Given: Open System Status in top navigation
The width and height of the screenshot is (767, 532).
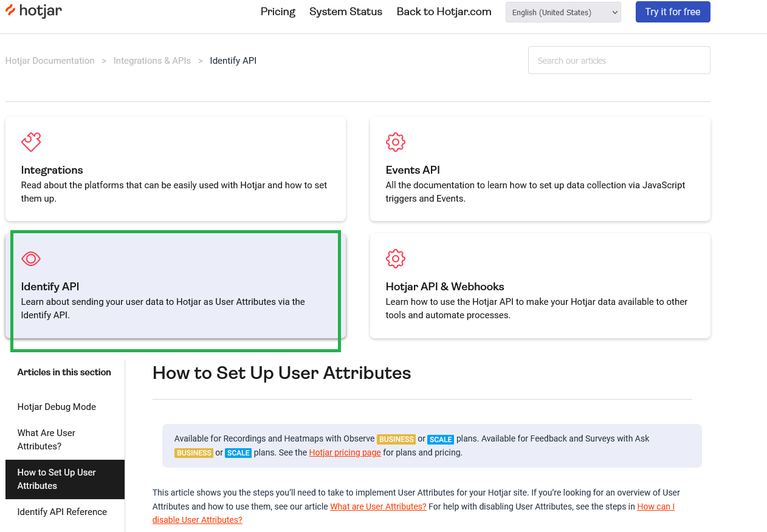Looking at the screenshot, I should pos(346,12).
